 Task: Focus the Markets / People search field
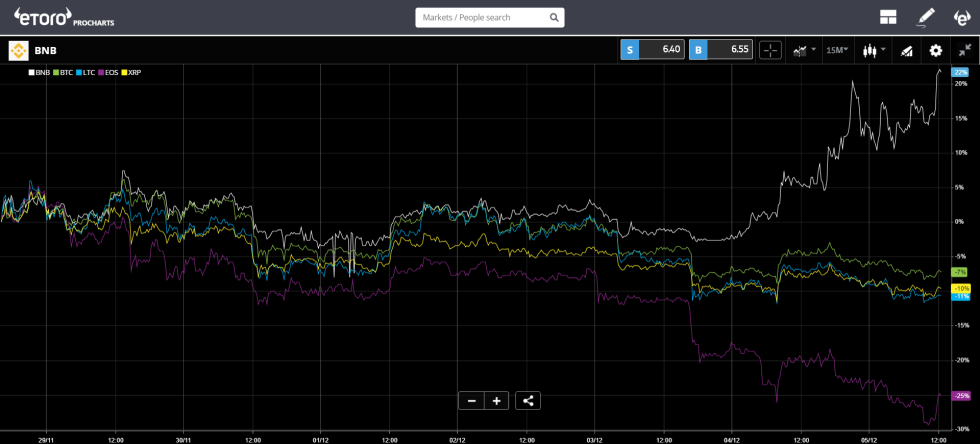[482, 18]
